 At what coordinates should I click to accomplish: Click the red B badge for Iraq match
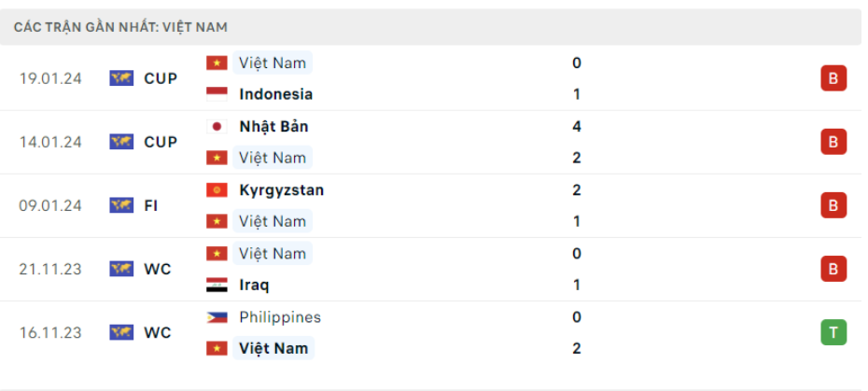point(833,269)
